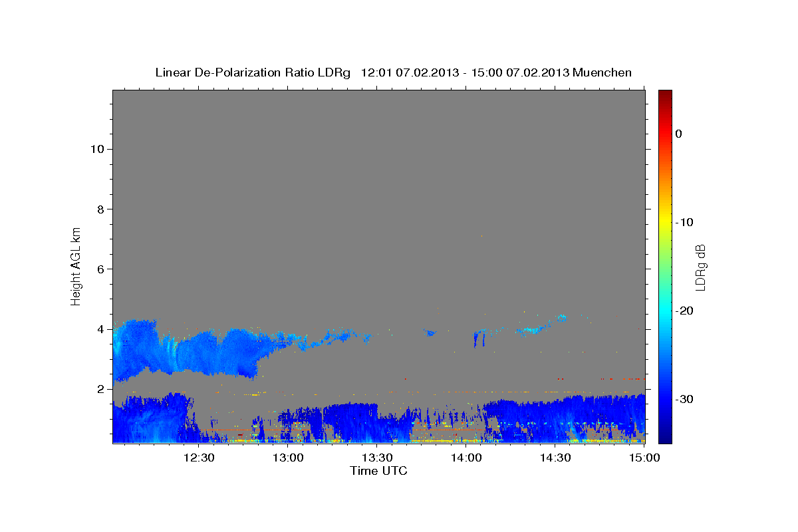Viewport: 798px width, 532px height.
Task: Click the height tick label '4'
Action: tap(100, 329)
